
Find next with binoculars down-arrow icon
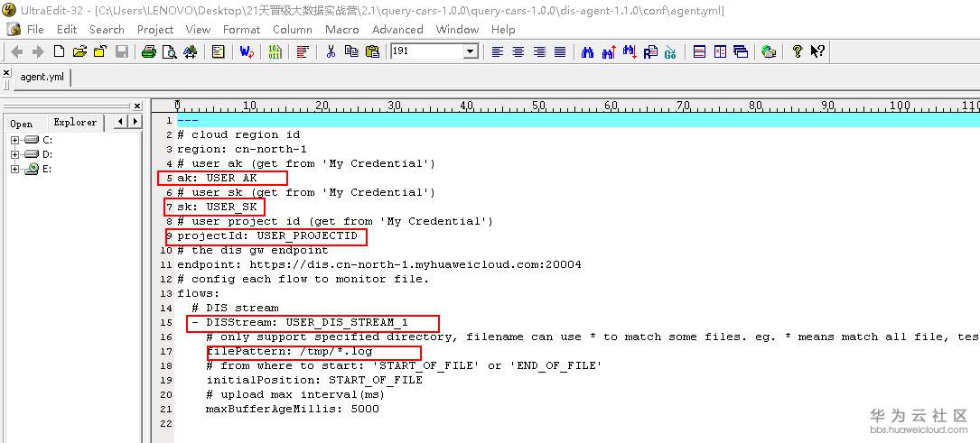[x=630, y=51]
